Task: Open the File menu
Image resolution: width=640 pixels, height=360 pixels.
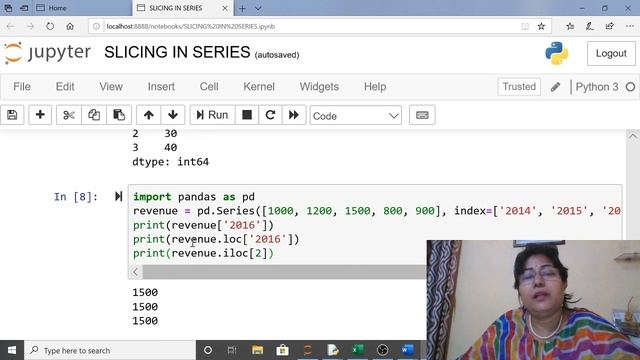Action: [x=22, y=87]
